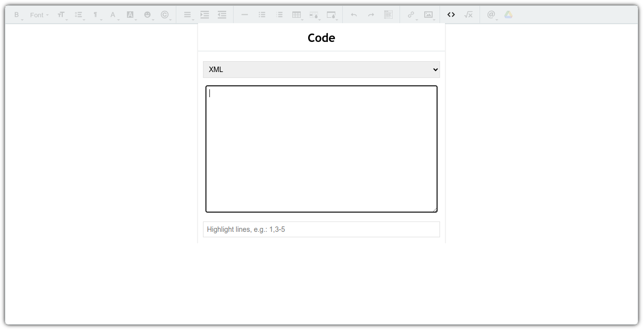The image size is (644, 331).
Task: Open the mentions at-sign menu
Action: coord(491,15)
